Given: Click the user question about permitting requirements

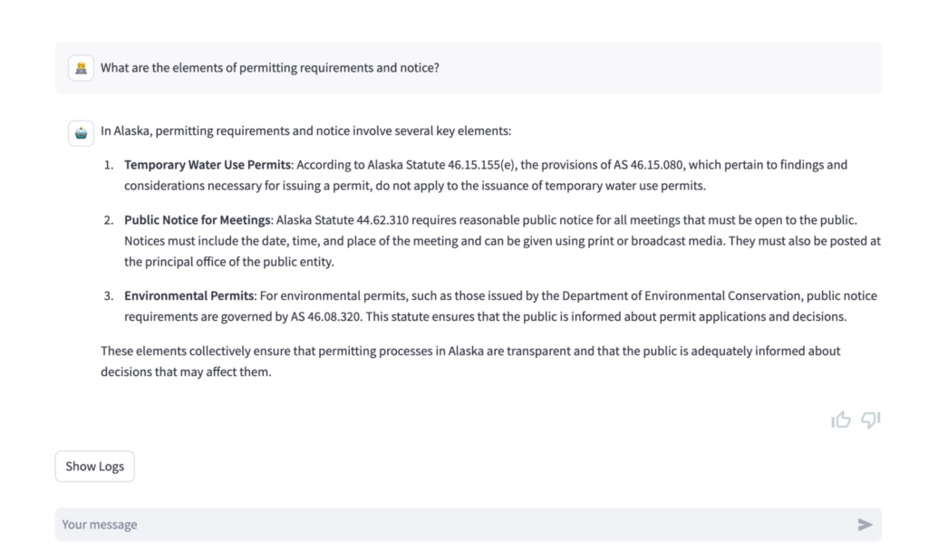Looking at the screenshot, I should coord(270,68).
